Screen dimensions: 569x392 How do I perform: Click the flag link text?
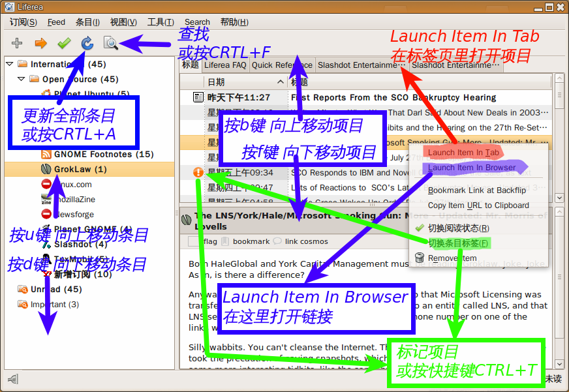(210, 241)
